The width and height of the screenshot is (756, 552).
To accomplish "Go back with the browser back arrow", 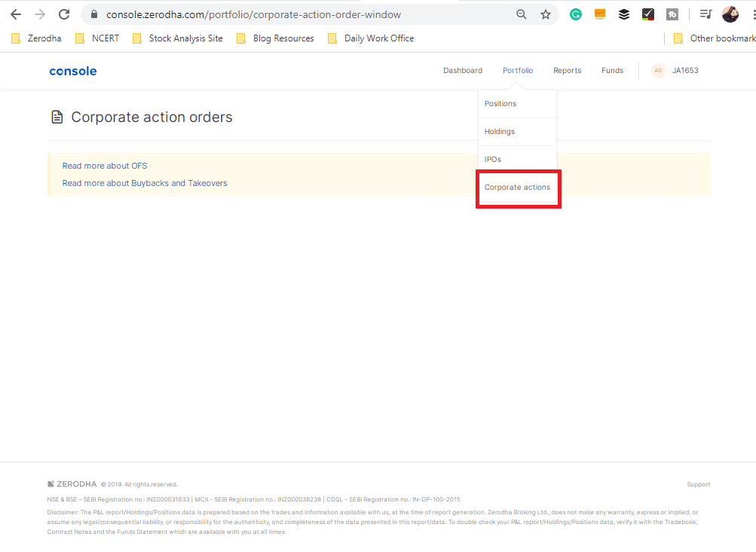I will [15, 14].
